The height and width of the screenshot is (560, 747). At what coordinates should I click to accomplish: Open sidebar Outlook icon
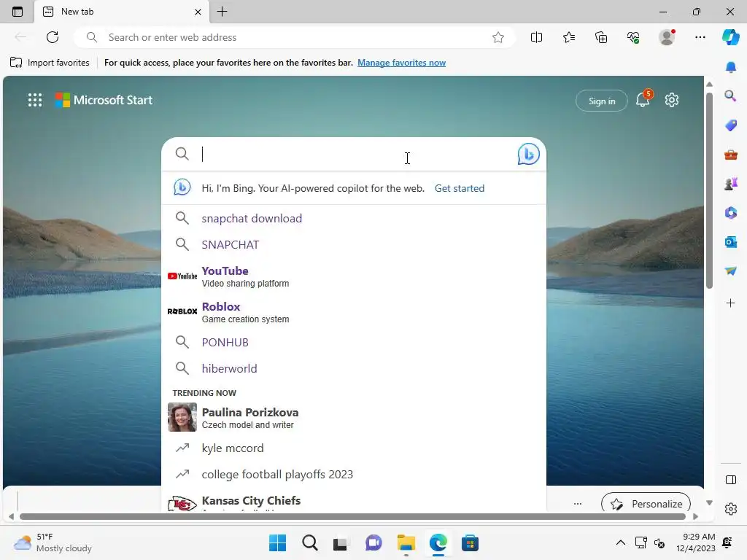[730, 242]
